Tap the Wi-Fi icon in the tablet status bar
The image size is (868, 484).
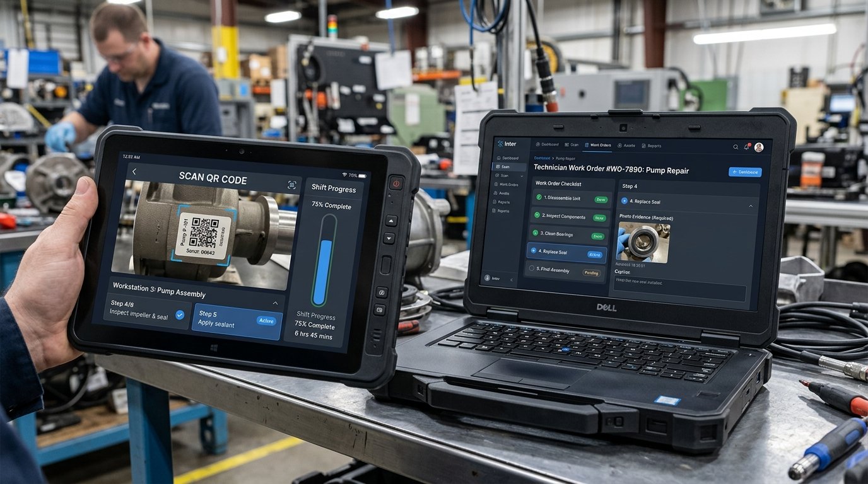(344, 174)
